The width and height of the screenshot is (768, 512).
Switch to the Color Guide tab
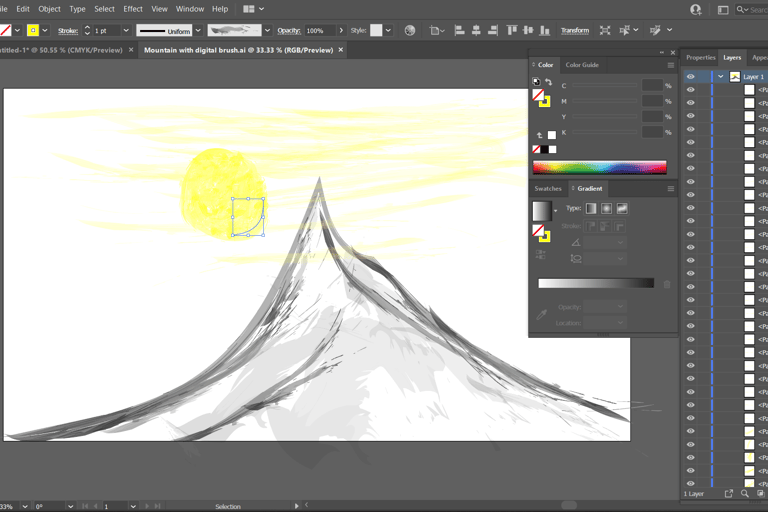click(x=582, y=65)
